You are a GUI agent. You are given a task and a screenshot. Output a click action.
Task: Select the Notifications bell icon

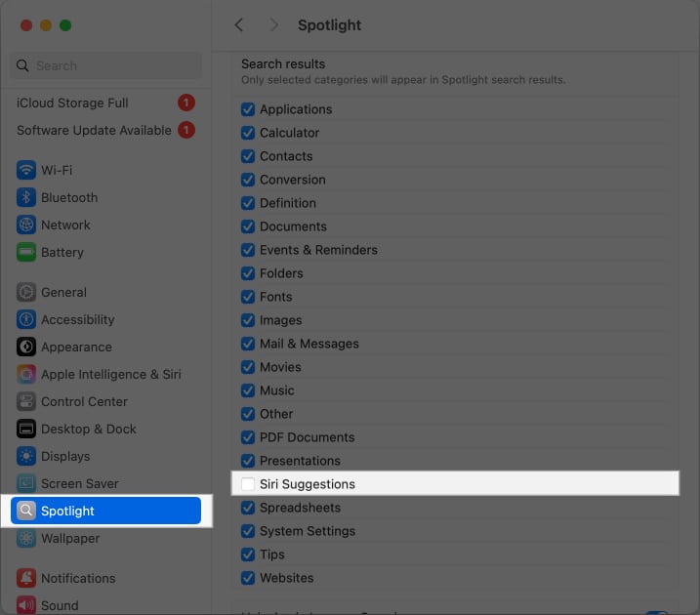pos(26,578)
